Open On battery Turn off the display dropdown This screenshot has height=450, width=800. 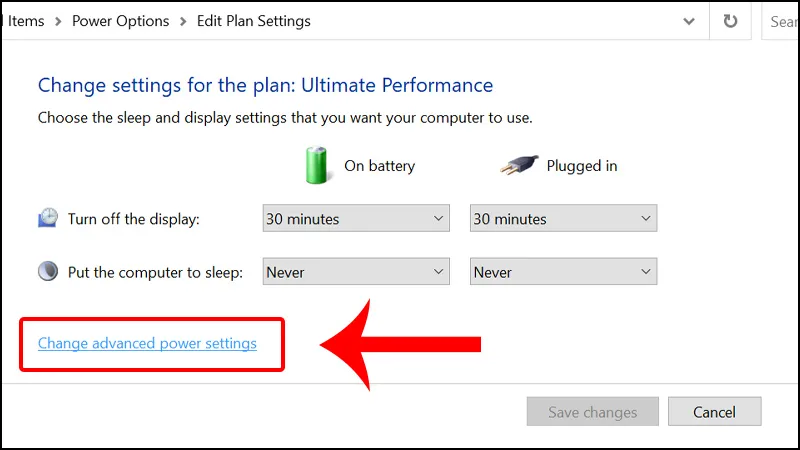click(x=356, y=219)
